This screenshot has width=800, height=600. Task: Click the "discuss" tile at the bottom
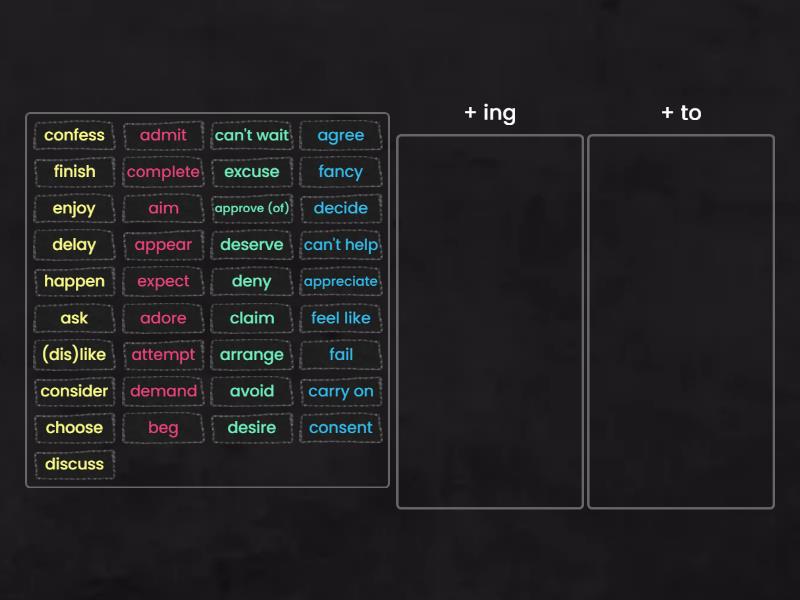click(x=74, y=464)
